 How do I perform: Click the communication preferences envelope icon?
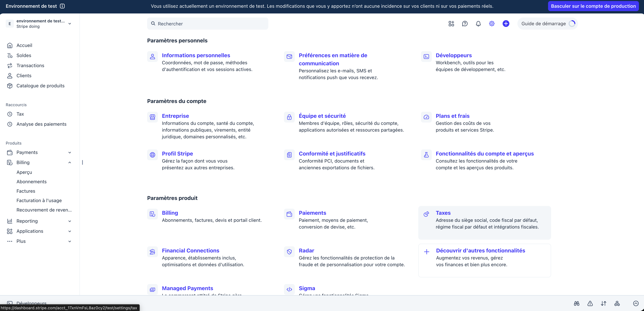(x=289, y=57)
